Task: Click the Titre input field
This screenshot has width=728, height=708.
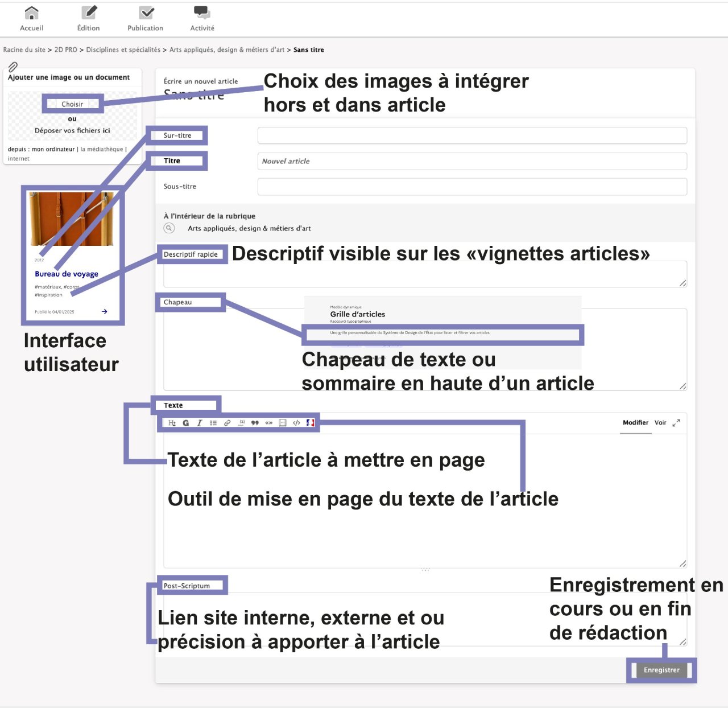Action: pyautogui.click(x=471, y=161)
